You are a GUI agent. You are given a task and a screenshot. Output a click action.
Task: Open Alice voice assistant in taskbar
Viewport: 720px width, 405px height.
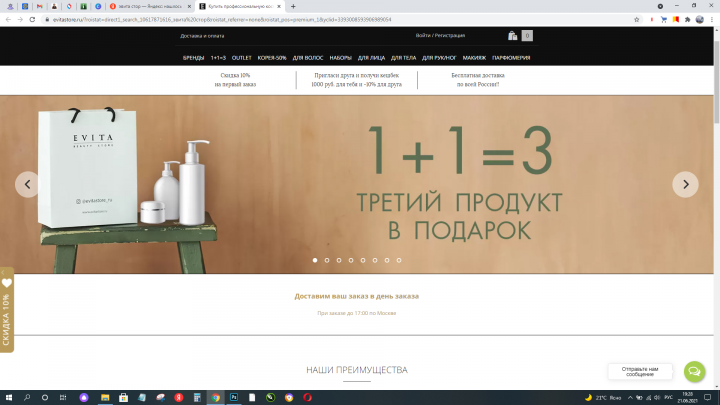(84, 398)
